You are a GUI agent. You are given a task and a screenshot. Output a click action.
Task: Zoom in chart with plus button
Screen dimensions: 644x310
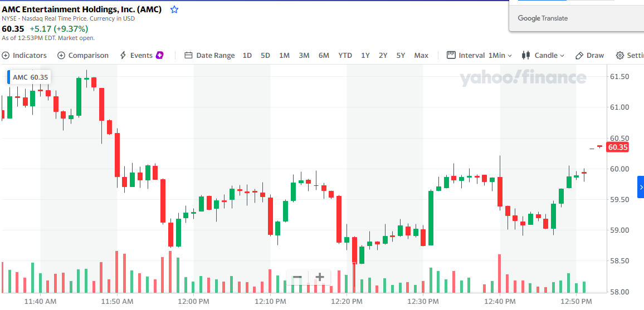[320, 277]
